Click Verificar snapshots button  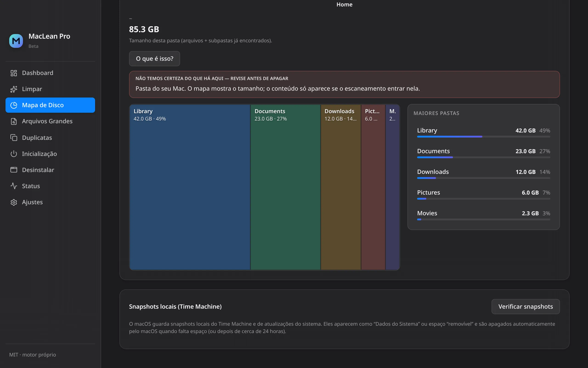[x=526, y=306]
